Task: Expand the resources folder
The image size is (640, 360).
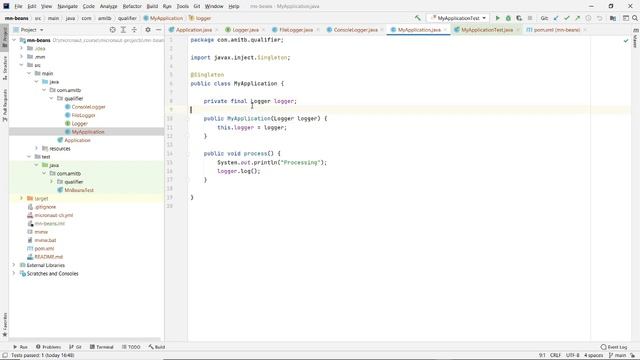Action: coord(36,149)
